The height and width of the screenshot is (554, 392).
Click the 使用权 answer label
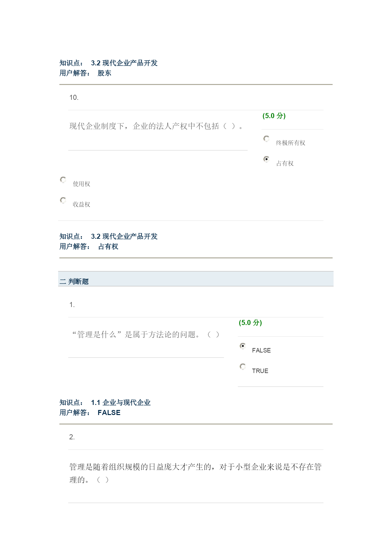coord(81,184)
